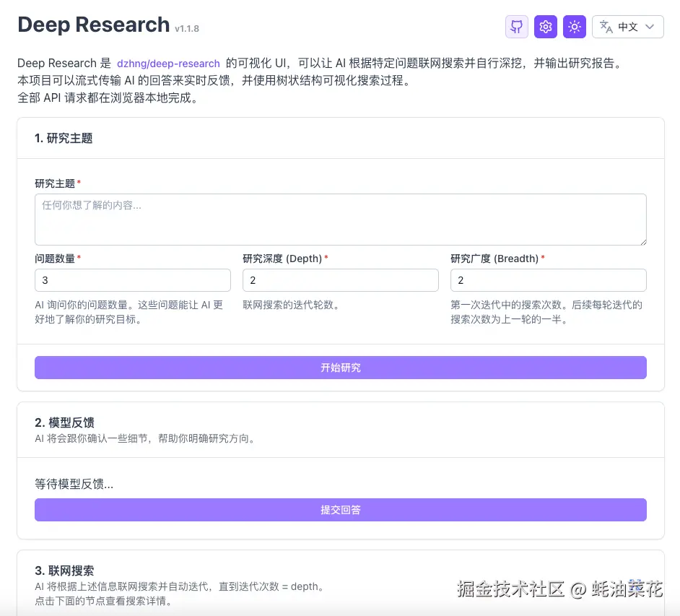Image resolution: width=680 pixels, height=616 pixels.
Task: Click the 1. 研究主题 section header
Action: point(64,138)
